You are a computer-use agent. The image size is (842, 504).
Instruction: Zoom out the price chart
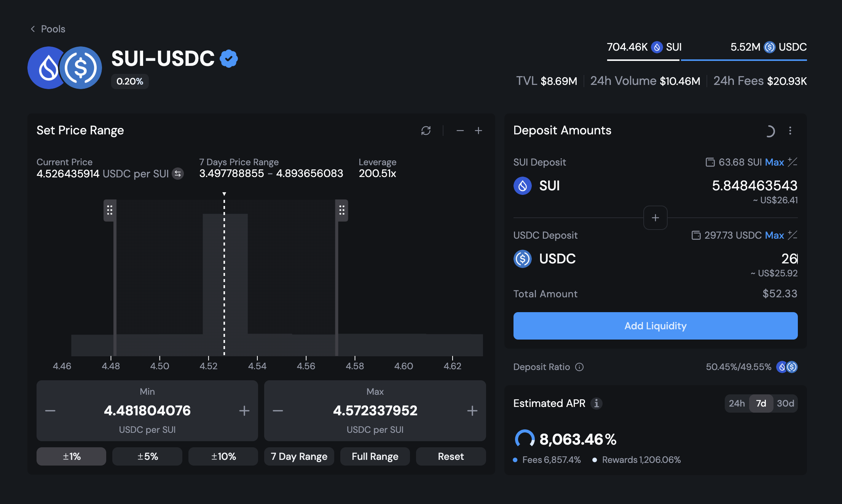pos(460,131)
